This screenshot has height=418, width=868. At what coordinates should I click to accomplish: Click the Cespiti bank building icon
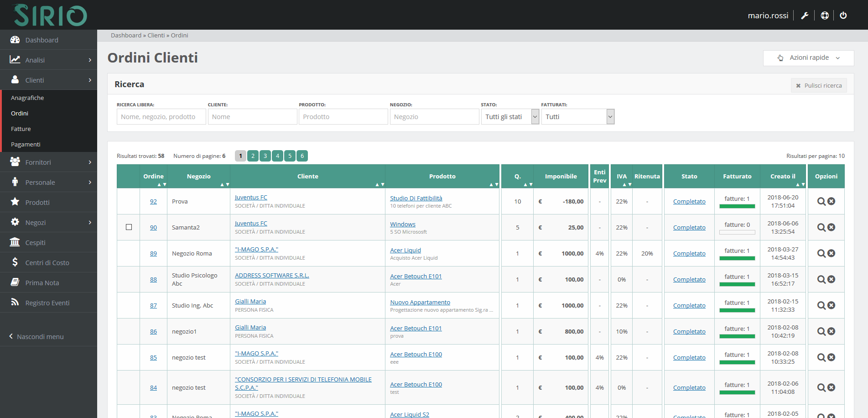click(x=15, y=242)
